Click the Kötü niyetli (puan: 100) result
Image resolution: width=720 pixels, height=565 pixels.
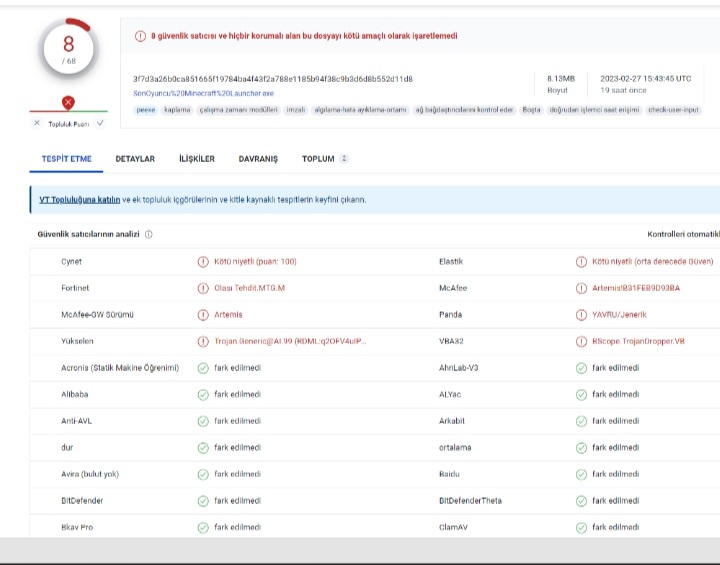pos(255,261)
